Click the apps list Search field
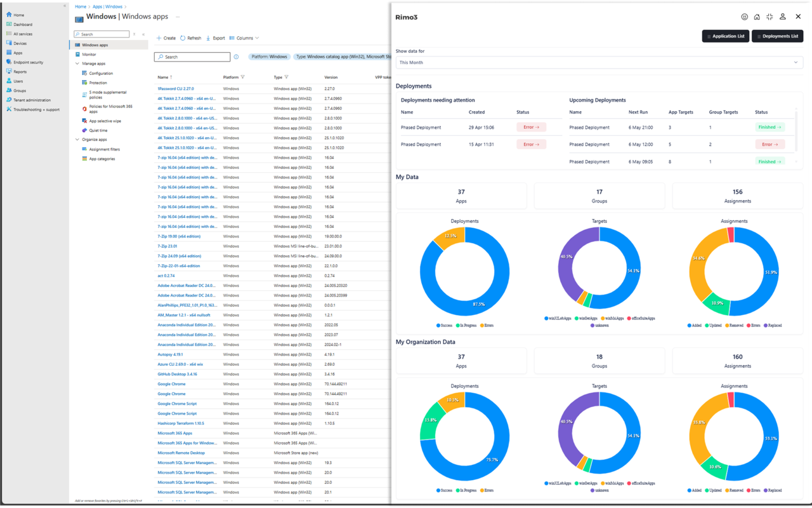 pyautogui.click(x=192, y=57)
